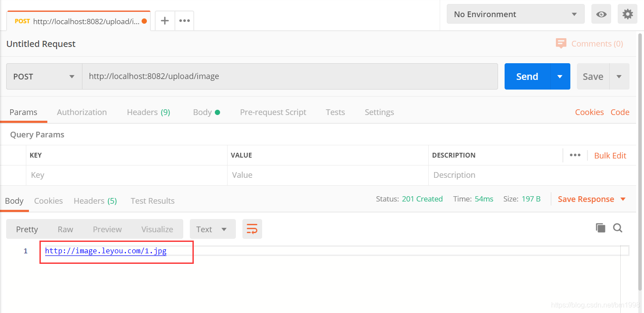Select the Pretty view mode
Image resolution: width=644 pixels, height=313 pixels.
click(27, 229)
